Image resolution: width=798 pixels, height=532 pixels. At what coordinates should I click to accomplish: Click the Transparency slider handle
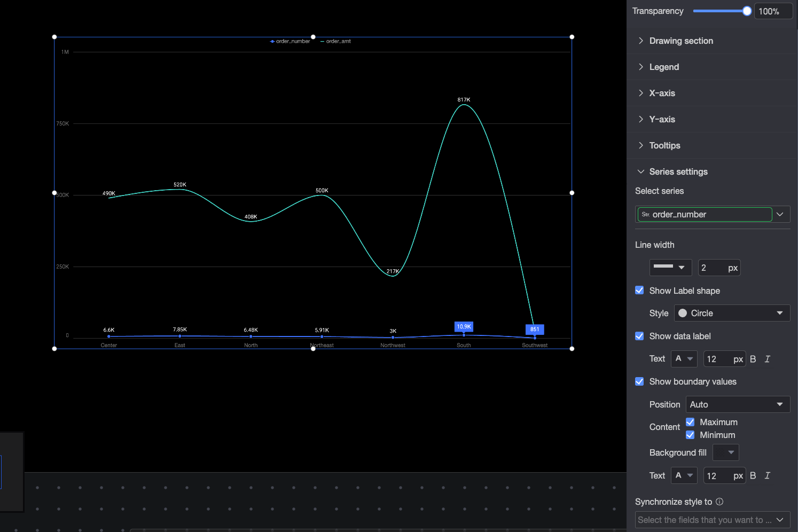tap(747, 11)
